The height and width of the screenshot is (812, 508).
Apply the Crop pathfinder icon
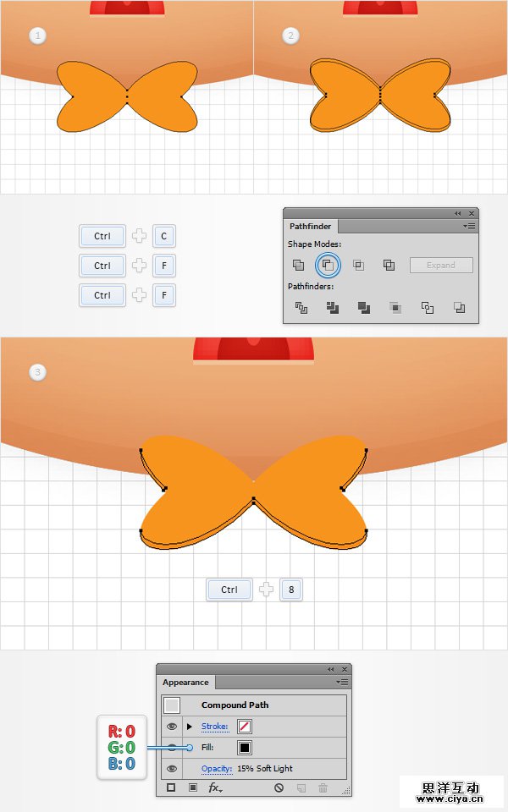395,308
